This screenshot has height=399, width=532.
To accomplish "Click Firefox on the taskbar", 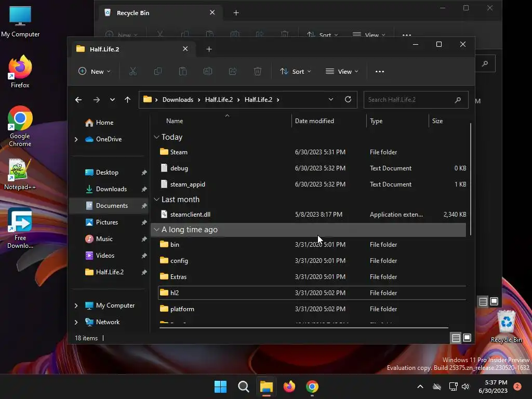I will (289, 387).
